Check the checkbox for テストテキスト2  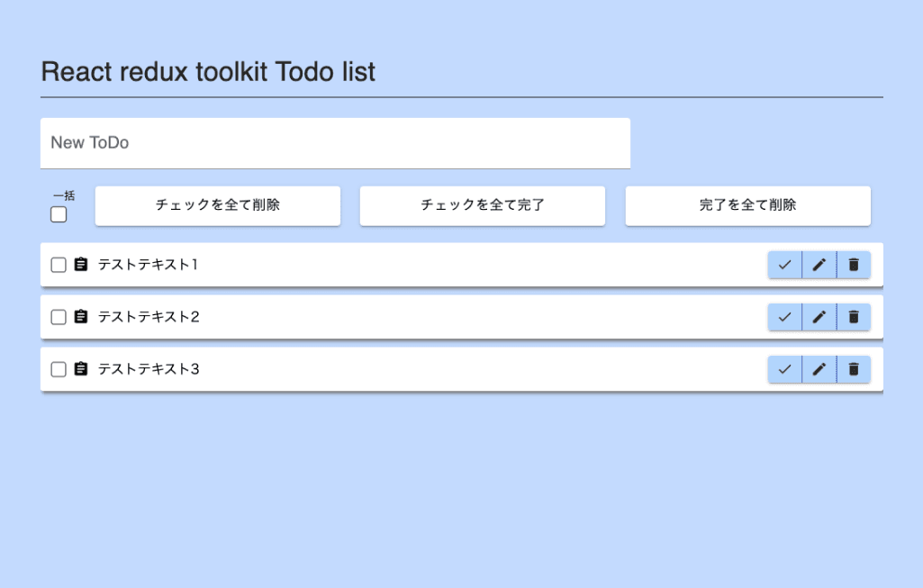tap(59, 317)
